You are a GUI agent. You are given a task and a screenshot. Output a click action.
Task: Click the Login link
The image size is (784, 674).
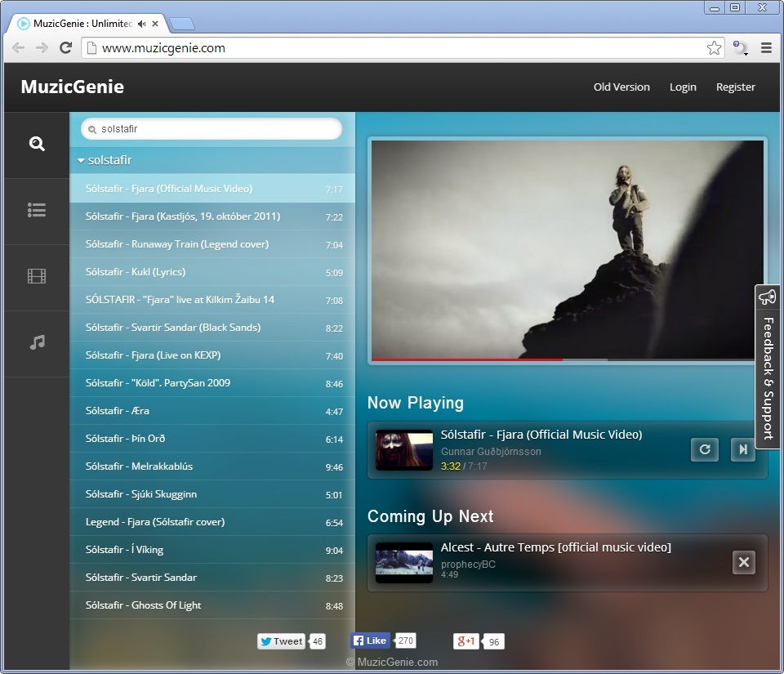point(683,87)
